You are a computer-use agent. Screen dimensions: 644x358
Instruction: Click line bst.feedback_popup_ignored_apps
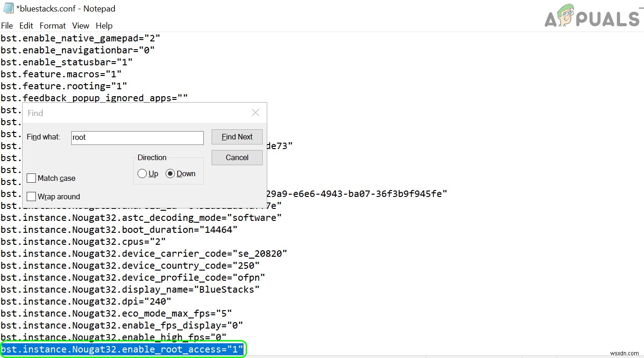[x=94, y=98]
